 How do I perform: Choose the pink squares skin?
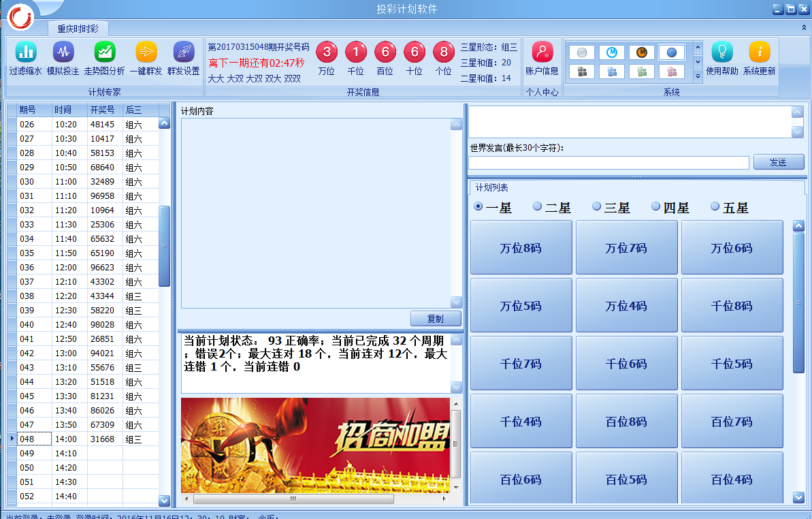point(672,72)
